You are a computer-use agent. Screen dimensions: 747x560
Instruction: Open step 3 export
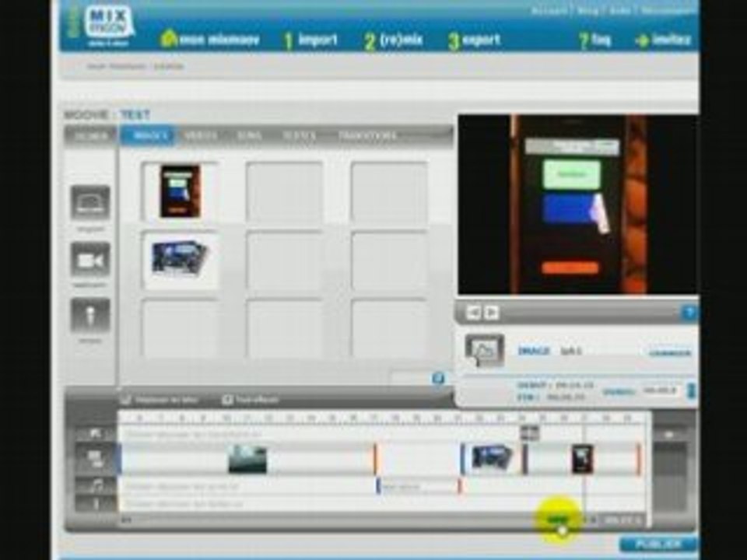click(474, 40)
